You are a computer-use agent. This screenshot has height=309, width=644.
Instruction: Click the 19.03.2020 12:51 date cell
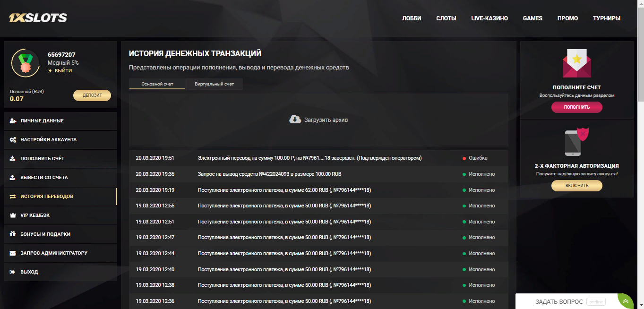pos(155,222)
